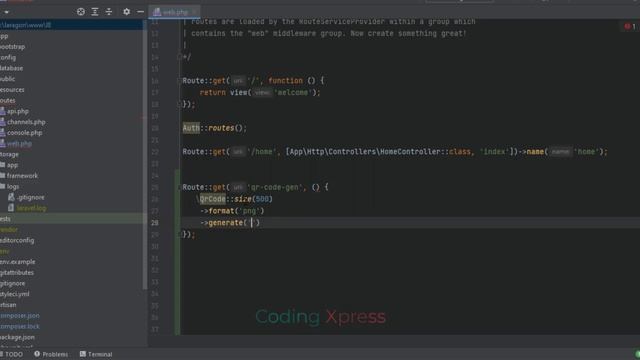Click the 'welcome' string in view call
This screenshot has height=360, width=640.
click(x=293, y=93)
